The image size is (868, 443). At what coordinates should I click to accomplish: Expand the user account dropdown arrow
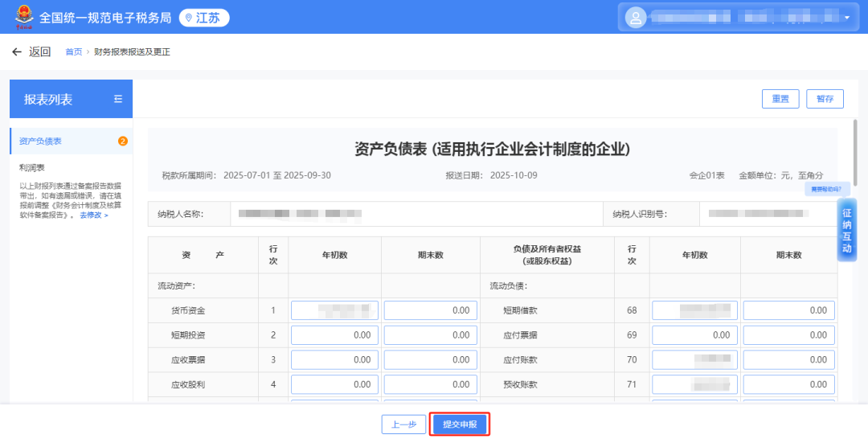click(x=846, y=18)
